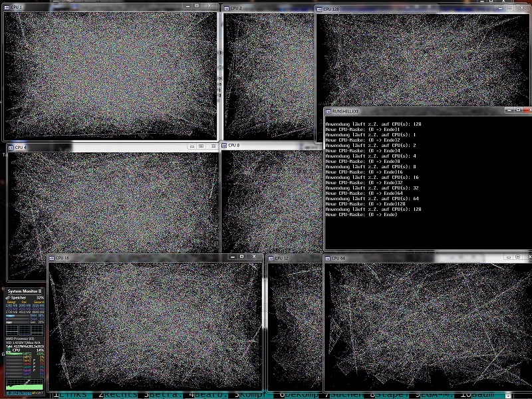Collapse the Speicher section in System Monitor
Image resolution: width=532 pixels, height=399 pixels.
click(7, 298)
